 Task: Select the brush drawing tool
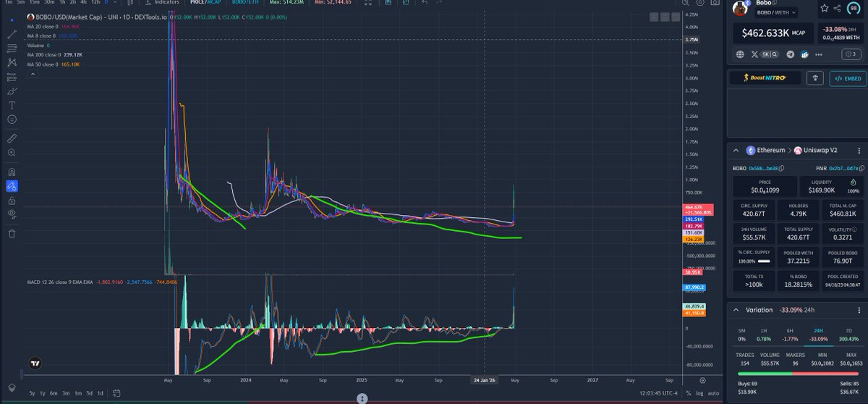pyautogui.click(x=12, y=91)
